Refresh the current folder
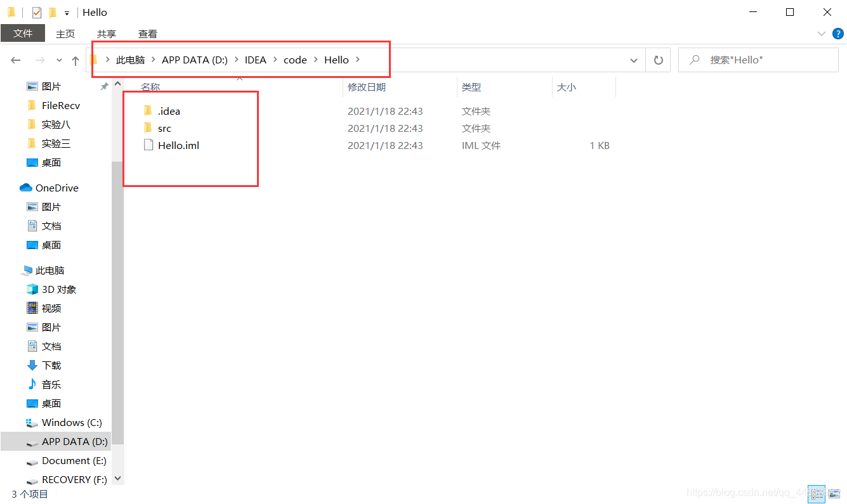 click(x=658, y=60)
